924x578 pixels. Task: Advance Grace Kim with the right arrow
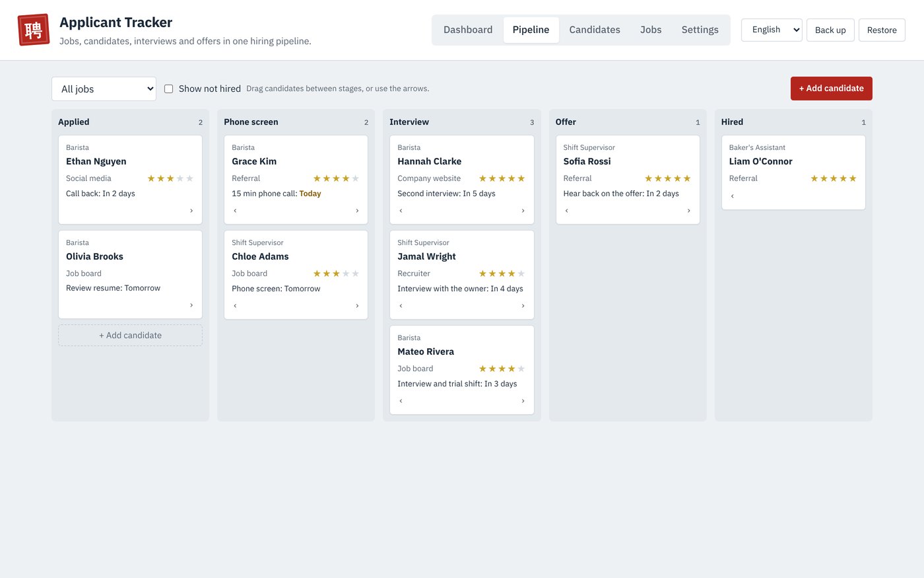pyautogui.click(x=357, y=211)
